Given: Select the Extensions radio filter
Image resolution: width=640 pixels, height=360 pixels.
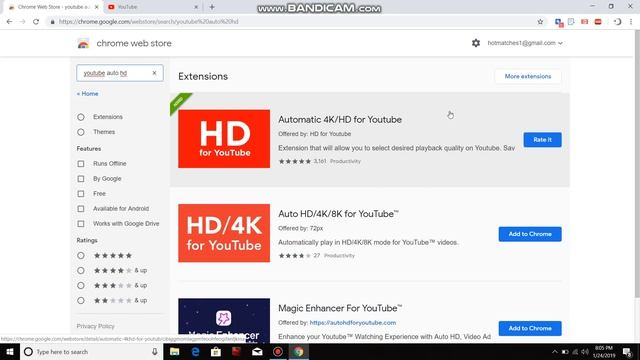Looking at the screenshot, I should point(81,117).
